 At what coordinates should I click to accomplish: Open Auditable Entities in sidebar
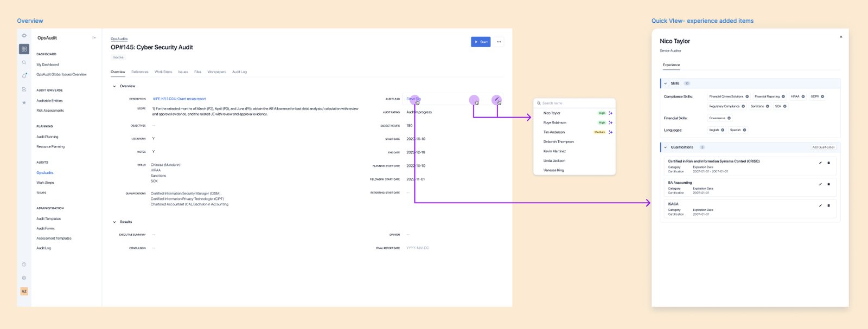click(x=49, y=101)
